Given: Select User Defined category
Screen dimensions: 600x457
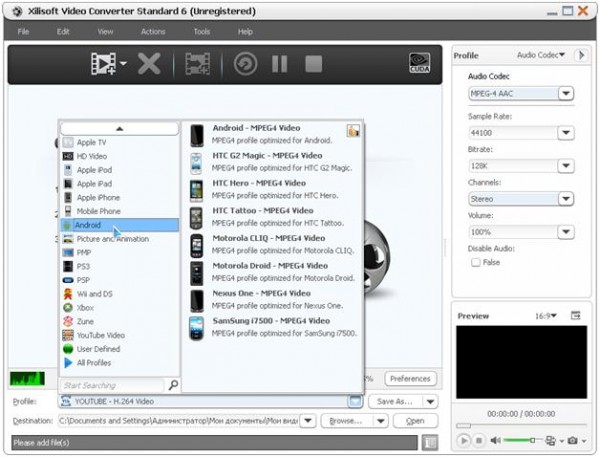Looking at the screenshot, I should tap(120, 349).
